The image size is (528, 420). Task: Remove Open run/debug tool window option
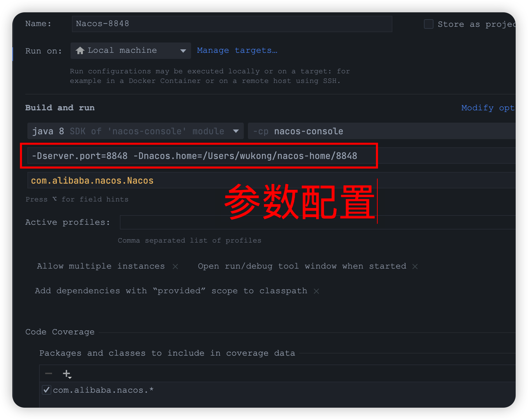pos(415,267)
